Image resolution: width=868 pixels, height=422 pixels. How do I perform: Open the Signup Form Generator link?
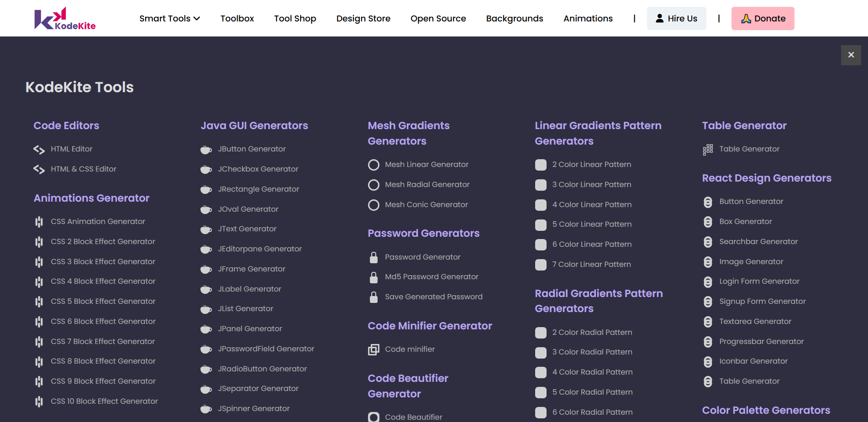[x=762, y=301]
